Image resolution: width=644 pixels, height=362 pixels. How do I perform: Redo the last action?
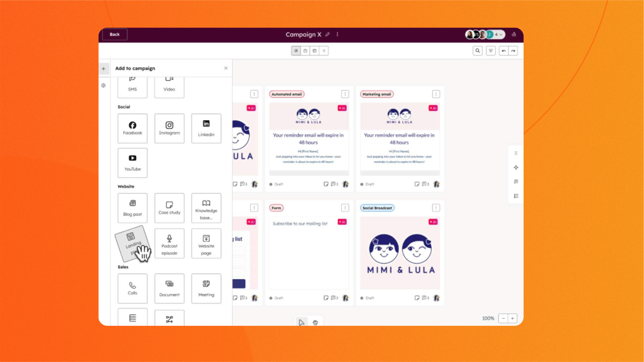click(x=513, y=51)
